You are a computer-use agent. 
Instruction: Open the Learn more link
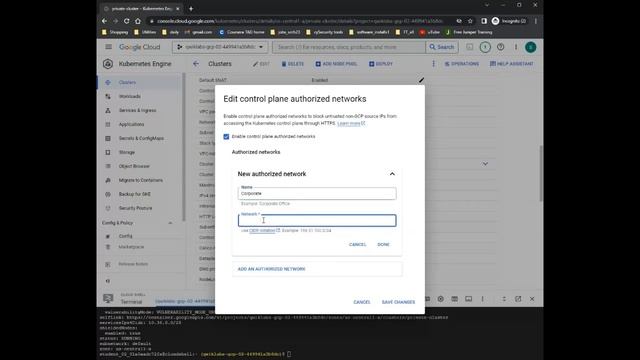(351, 123)
